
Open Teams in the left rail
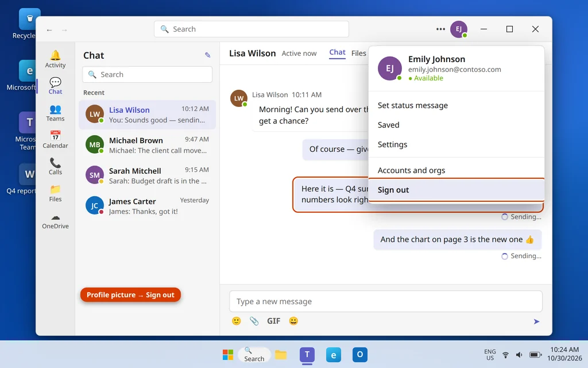[55, 113]
